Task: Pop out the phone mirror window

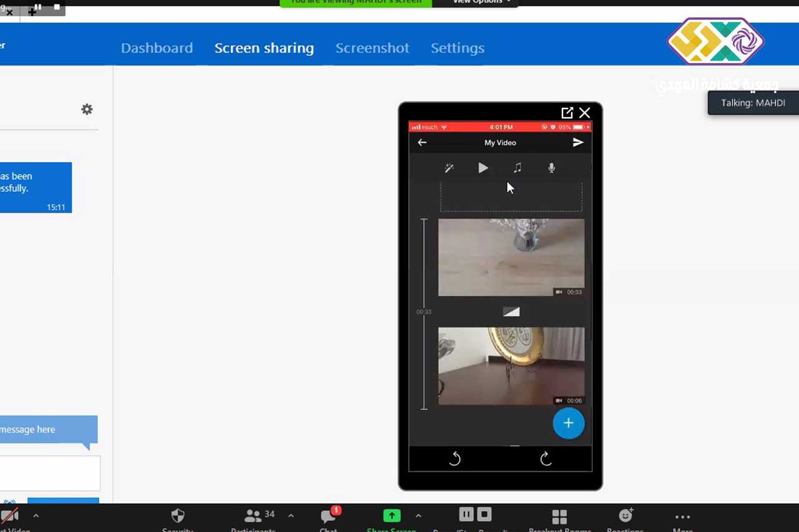Action: pyautogui.click(x=567, y=113)
